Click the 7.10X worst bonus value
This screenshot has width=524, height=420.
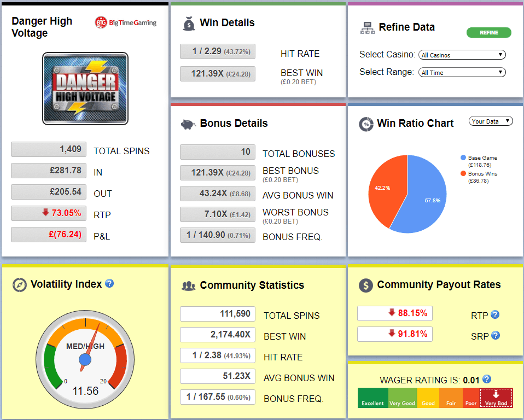click(218, 214)
